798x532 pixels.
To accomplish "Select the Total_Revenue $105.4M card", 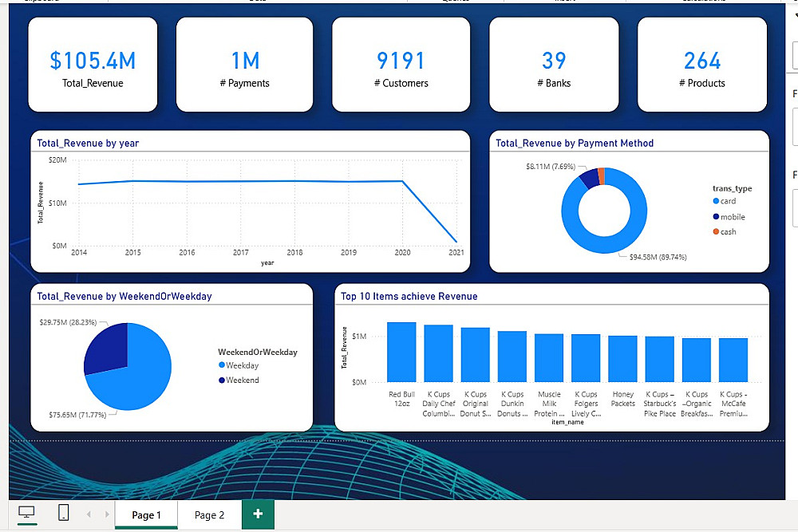I will (93, 65).
